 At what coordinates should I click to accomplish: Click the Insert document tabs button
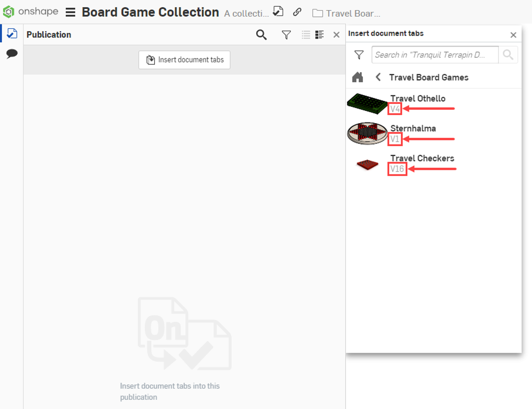click(x=184, y=60)
